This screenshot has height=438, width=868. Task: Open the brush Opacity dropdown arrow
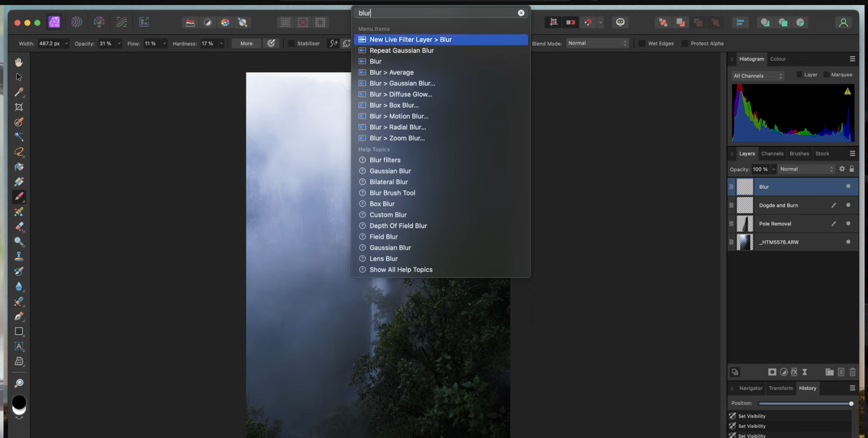click(119, 43)
